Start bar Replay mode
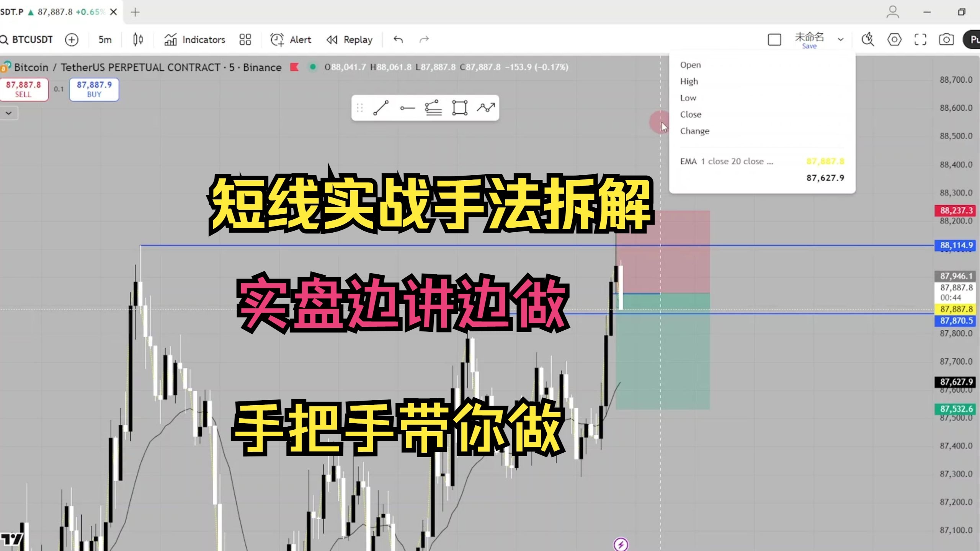 (x=349, y=39)
